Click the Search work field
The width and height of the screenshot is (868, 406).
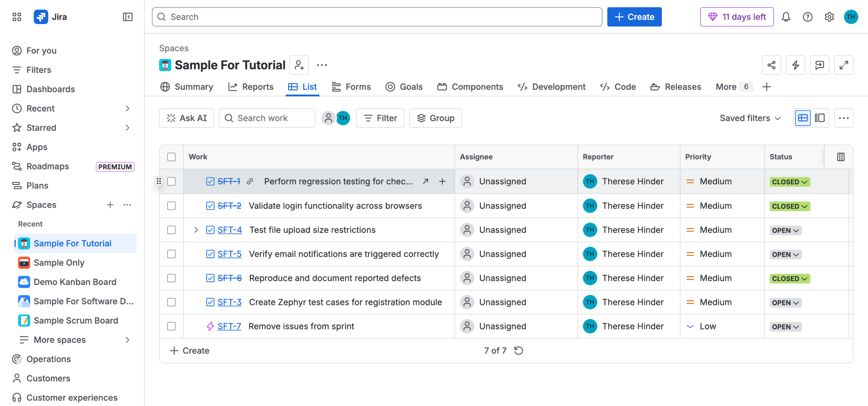(x=267, y=118)
